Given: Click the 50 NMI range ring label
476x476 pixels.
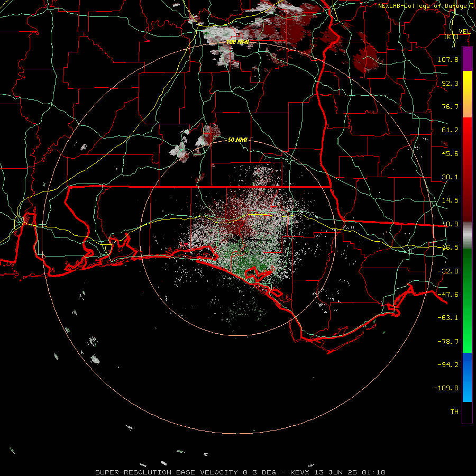Looking at the screenshot, I should click(237, 140).
